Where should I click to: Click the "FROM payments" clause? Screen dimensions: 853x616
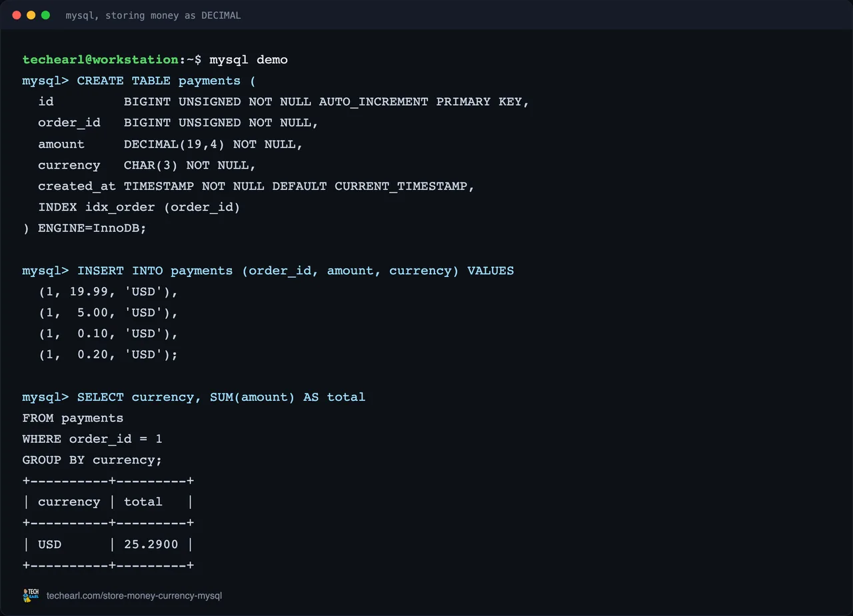coord(73,418)
